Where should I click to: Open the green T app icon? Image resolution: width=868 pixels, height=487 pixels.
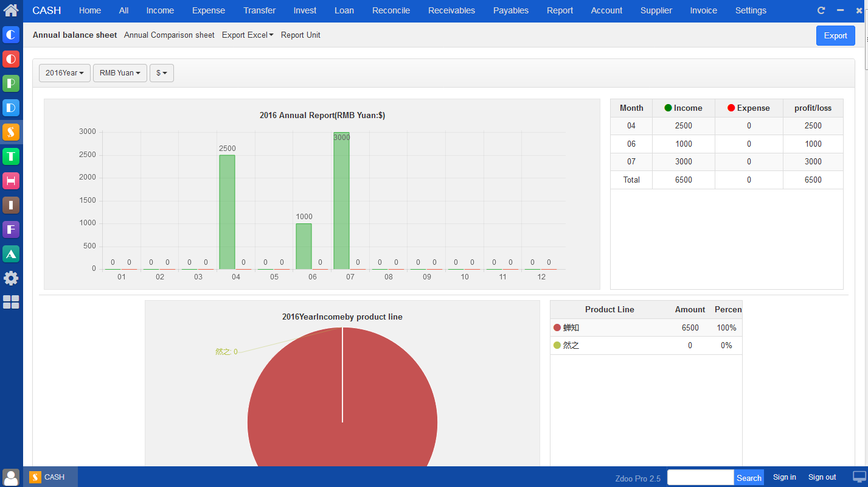[x=11, y=156]
